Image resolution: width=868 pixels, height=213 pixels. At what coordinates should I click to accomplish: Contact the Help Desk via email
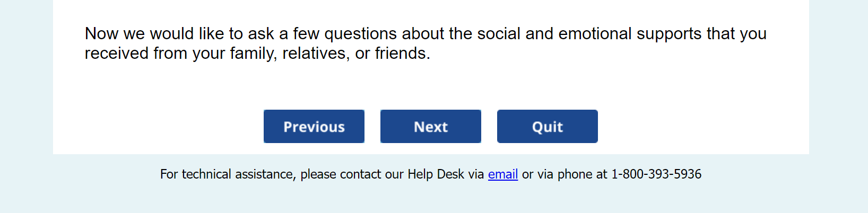(502, 174)
